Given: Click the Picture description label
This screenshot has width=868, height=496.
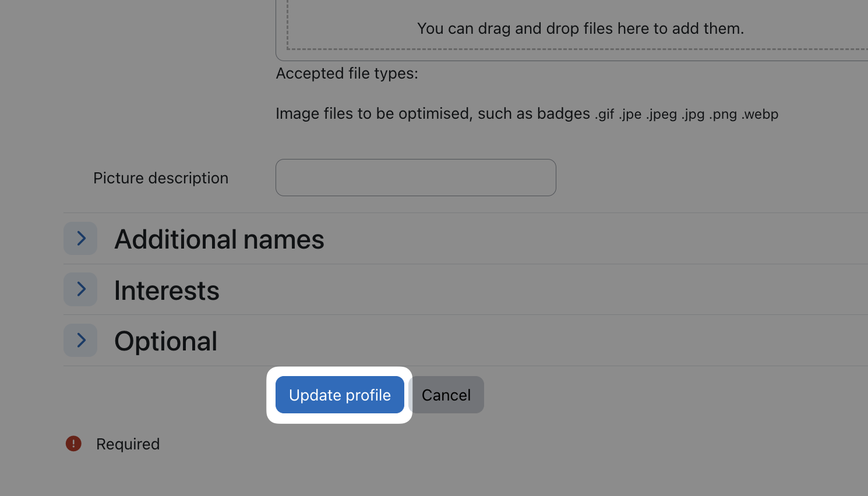Looking at the screenshot, I should coord(161,178).
